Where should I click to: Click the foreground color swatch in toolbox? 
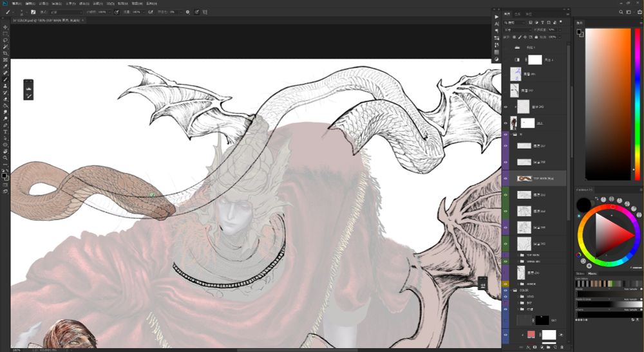coord(4,176)
